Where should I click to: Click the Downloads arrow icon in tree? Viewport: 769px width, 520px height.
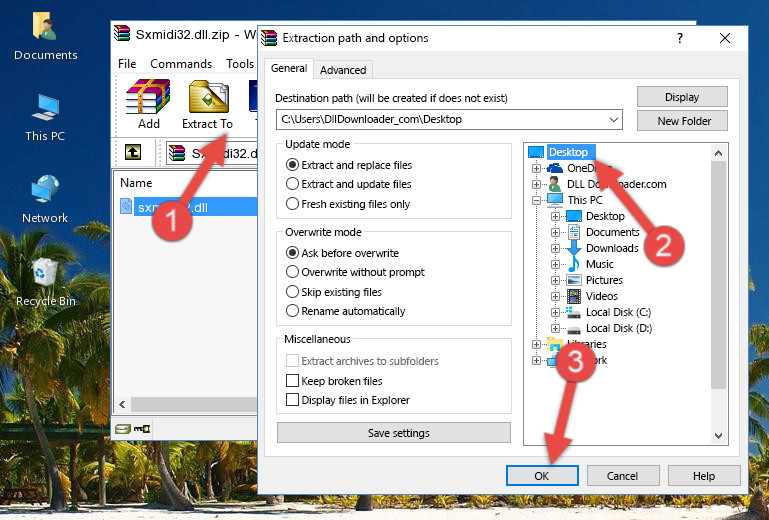click(x=573, y=248)
